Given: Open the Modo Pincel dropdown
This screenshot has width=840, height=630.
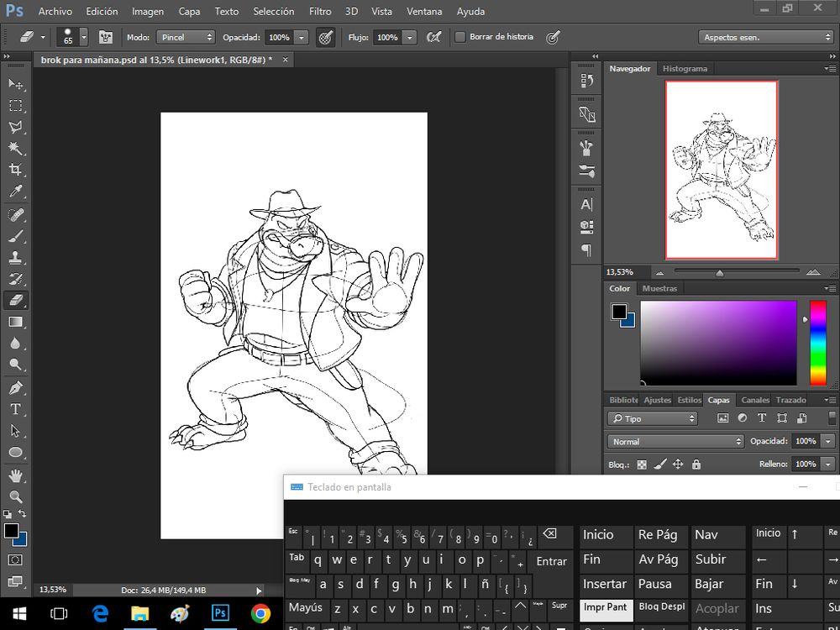Looking at the screenshot, I should 186,37.
